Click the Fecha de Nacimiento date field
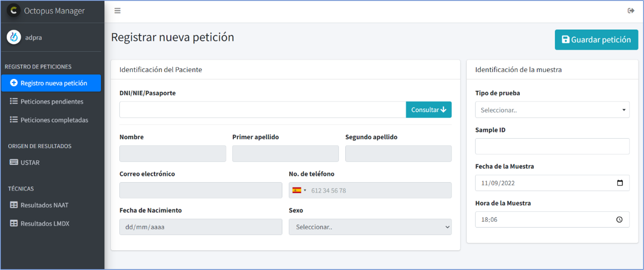 click(x=200, y=227)
